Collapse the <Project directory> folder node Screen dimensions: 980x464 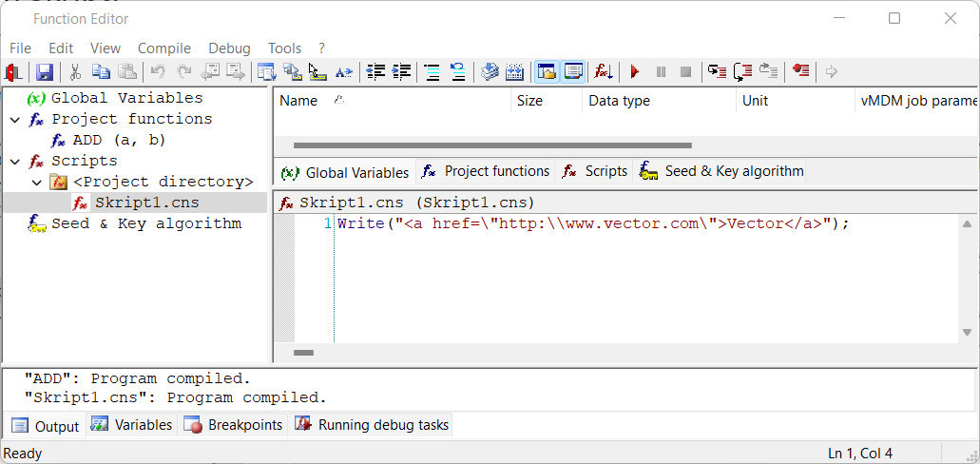coord(37,182)
